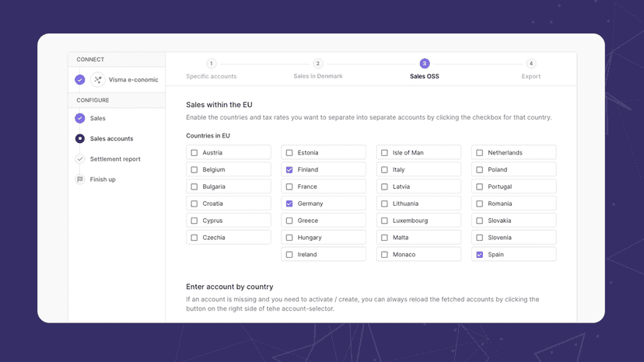This screenshot has height=362, width=644.
Task: Enable the Poland checkbox
Action: (x=479, y=169)
